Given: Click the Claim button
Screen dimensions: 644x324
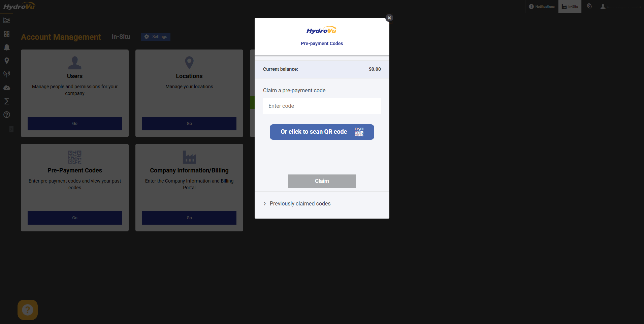Looking at the screenshot, I should [322, 181].
